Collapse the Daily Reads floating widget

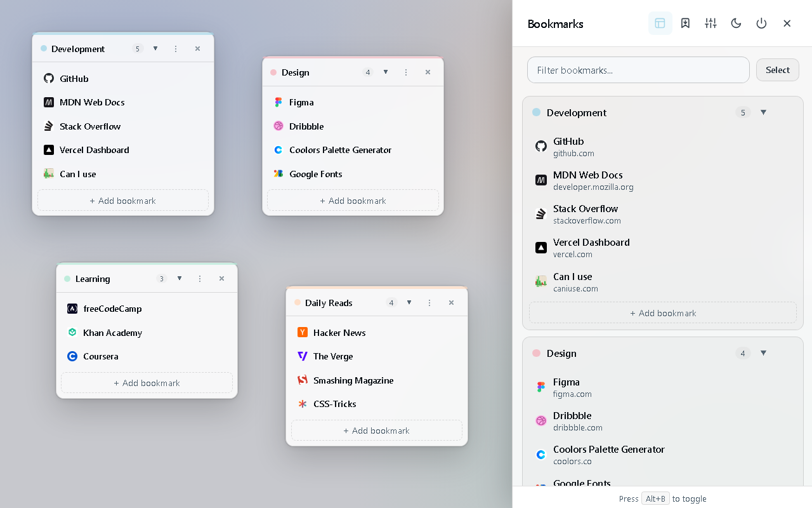409,303
